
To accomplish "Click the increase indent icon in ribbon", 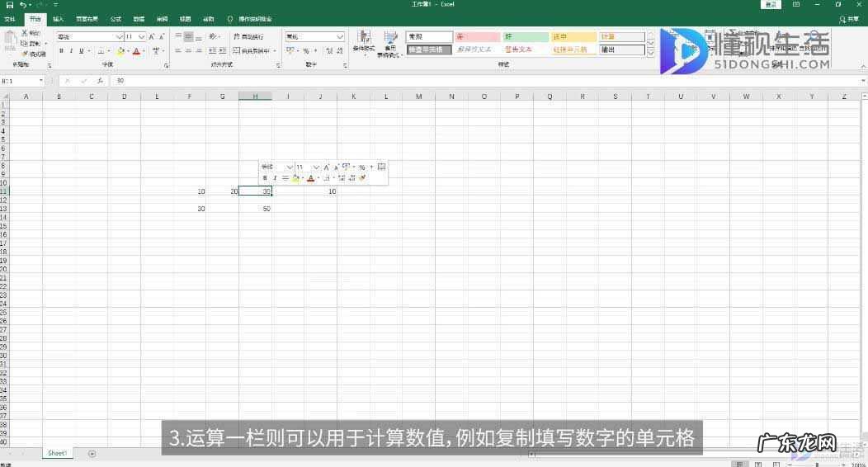I will [223, 51].
